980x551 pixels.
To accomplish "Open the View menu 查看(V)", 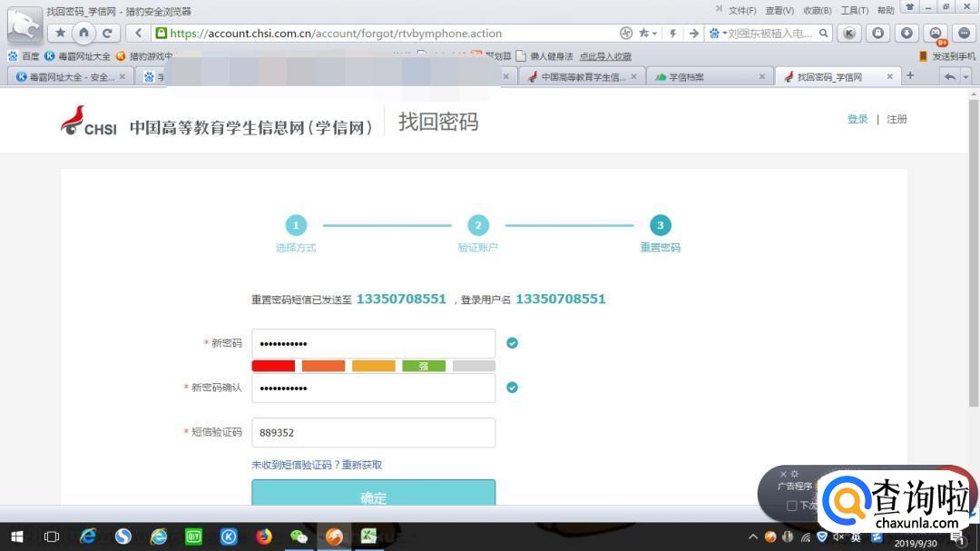I will (x=779, y=11).
